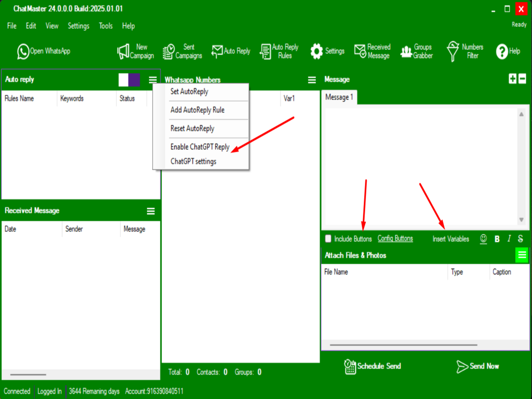Click Message column header in Received panel
The image size is (532, 399).
134,229
